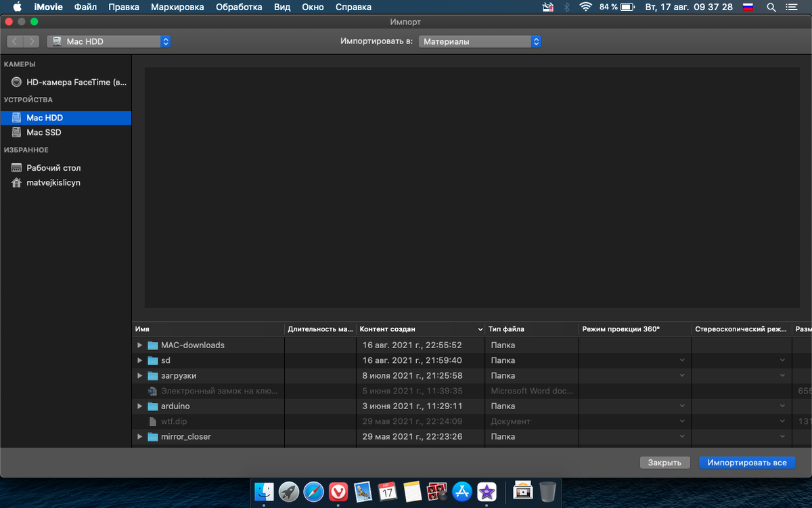Screen dimensions: 812x508
Task: Click the menu bar date and time
Action: pos(689,7)
